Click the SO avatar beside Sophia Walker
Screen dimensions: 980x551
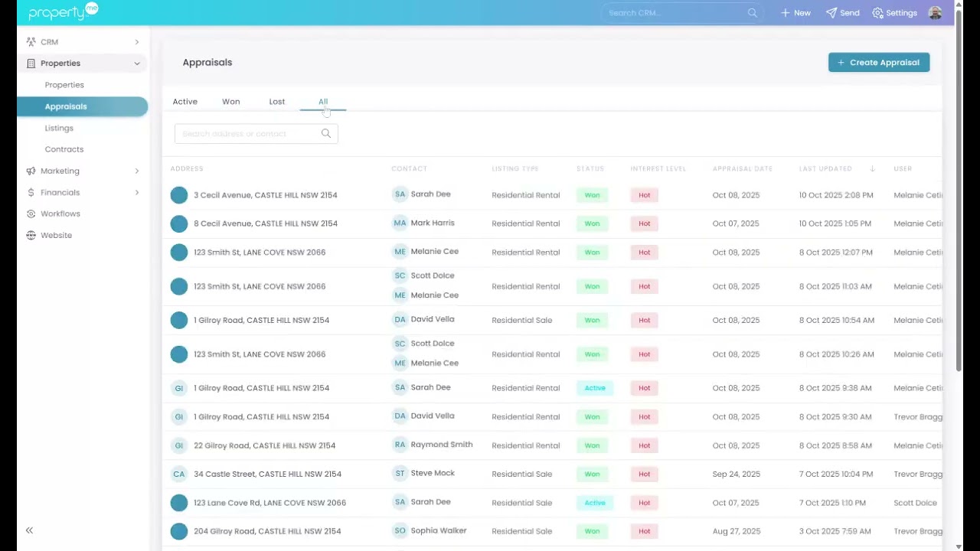click(400, 531)
